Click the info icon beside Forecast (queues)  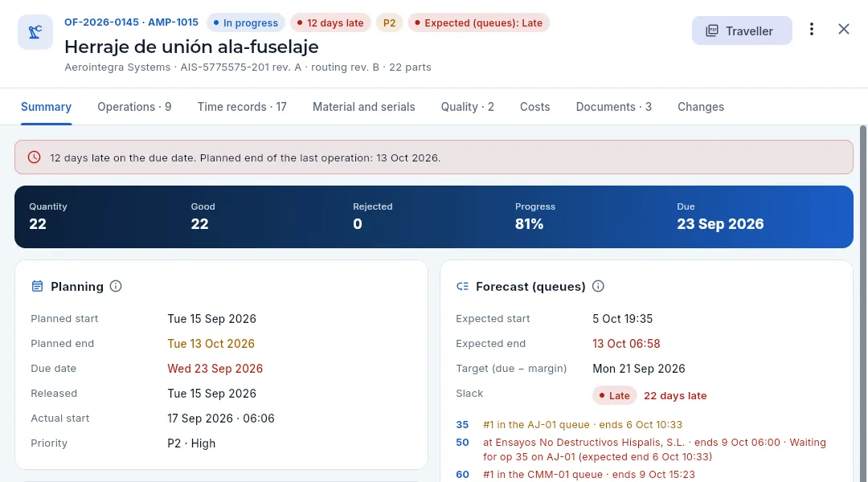point(599,286)
